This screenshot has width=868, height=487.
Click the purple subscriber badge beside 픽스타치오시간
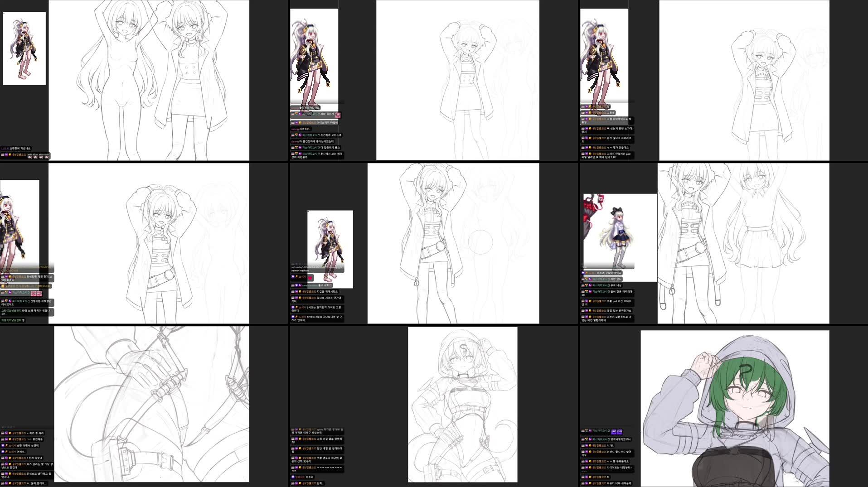coord(300,135)
